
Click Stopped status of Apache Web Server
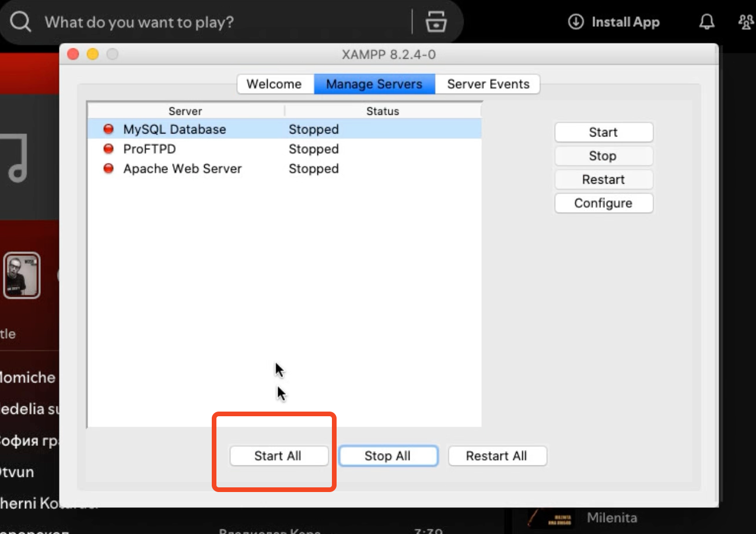pos(314,169)
